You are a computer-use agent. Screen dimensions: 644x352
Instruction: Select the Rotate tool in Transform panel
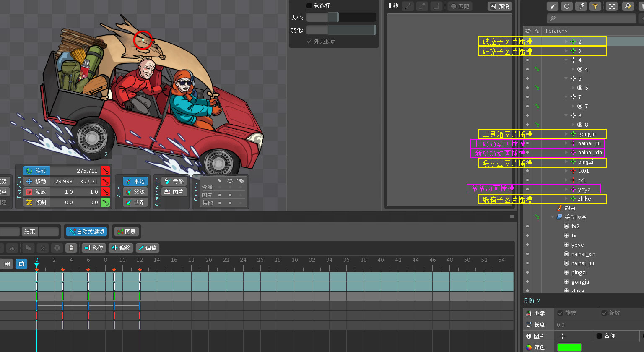(36, 171)
